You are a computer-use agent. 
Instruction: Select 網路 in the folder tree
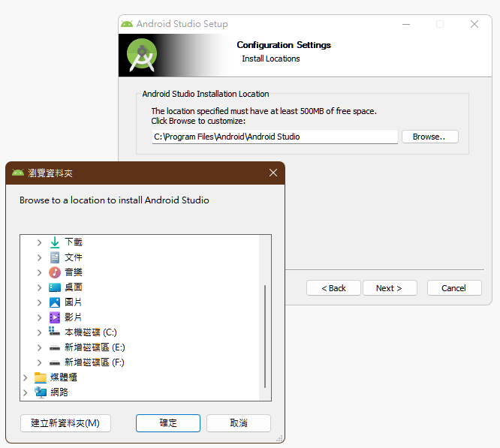(59, 392)
